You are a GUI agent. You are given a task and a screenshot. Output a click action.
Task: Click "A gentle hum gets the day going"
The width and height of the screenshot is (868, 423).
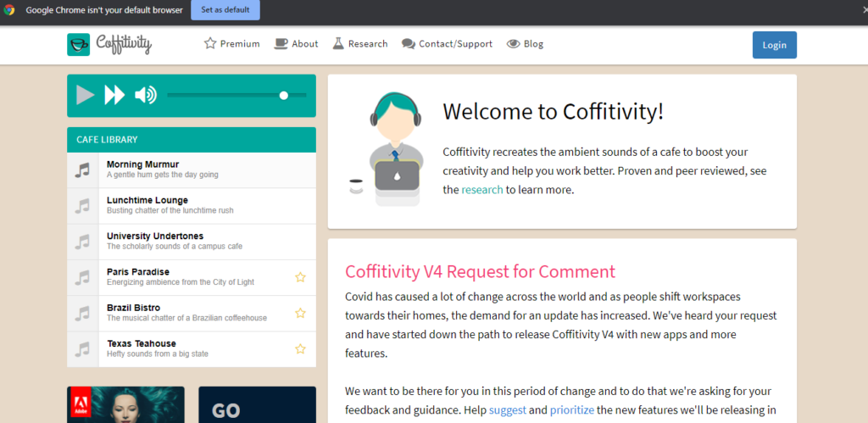[x=162, y=175]
